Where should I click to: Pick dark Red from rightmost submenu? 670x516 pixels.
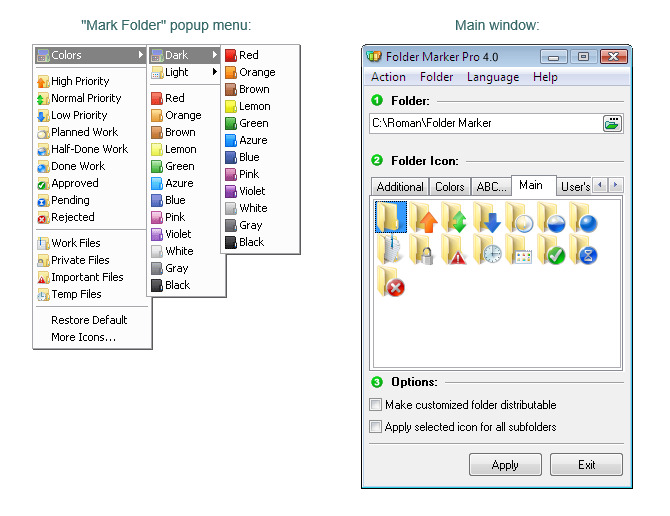[261, 55]
